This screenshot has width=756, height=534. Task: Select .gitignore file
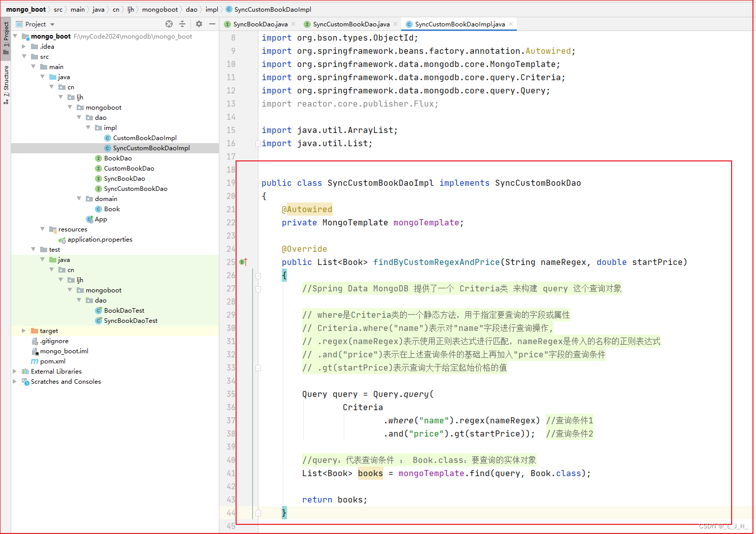[x=49, y=341]
